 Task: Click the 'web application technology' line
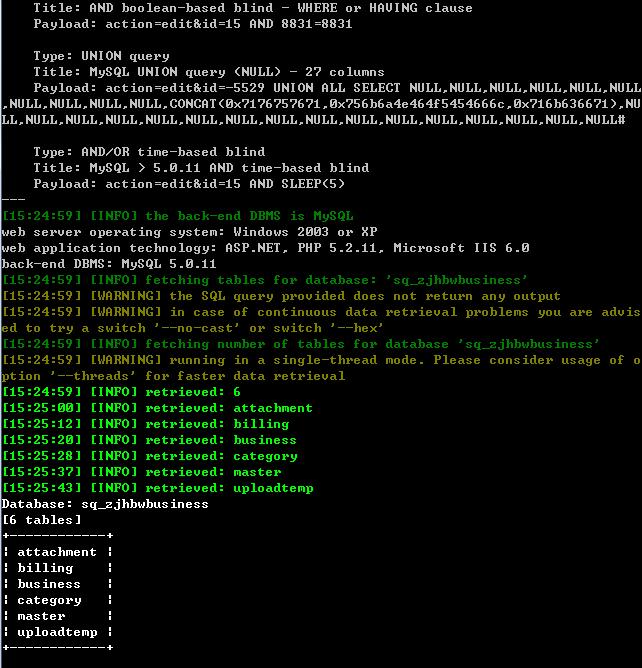tap(265, 248)
